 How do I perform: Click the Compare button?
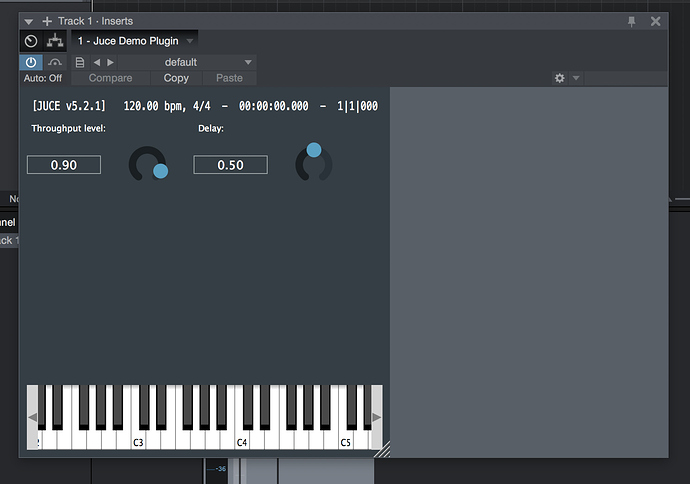tap(110, 78)
